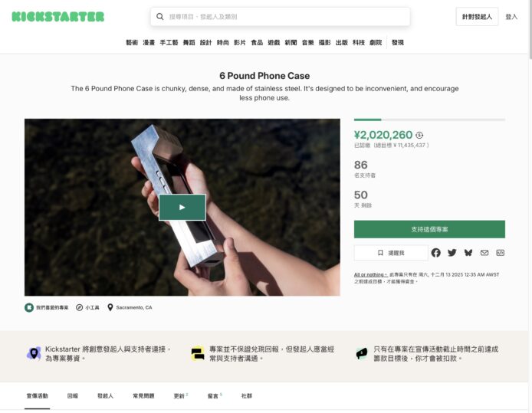Open the 針對發起人 button

tap(477, 17)
